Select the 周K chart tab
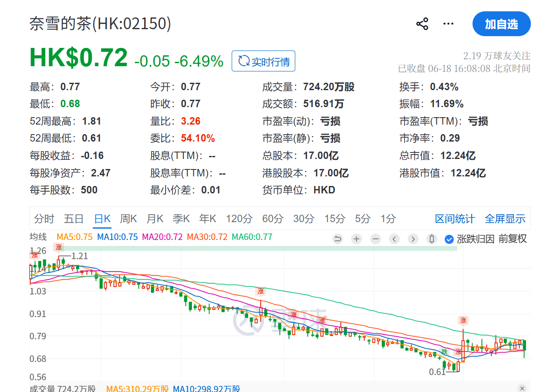The height and width of the screenshot is (392, 547). tap(128, 219)
